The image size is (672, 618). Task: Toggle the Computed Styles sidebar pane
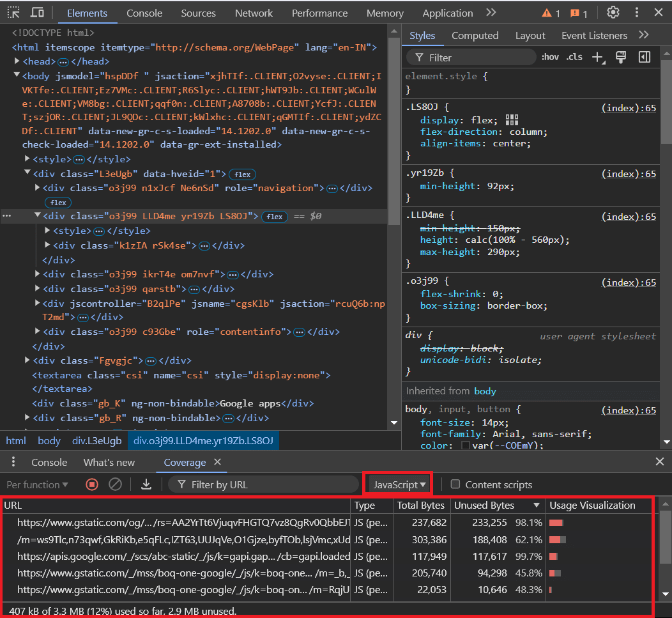point(644,57)
